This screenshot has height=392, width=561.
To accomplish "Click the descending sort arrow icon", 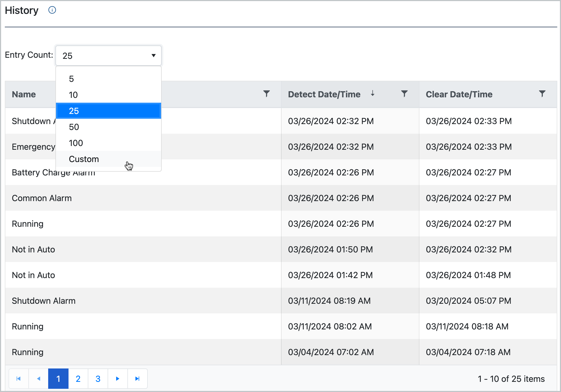I will (x=373, y=94).
